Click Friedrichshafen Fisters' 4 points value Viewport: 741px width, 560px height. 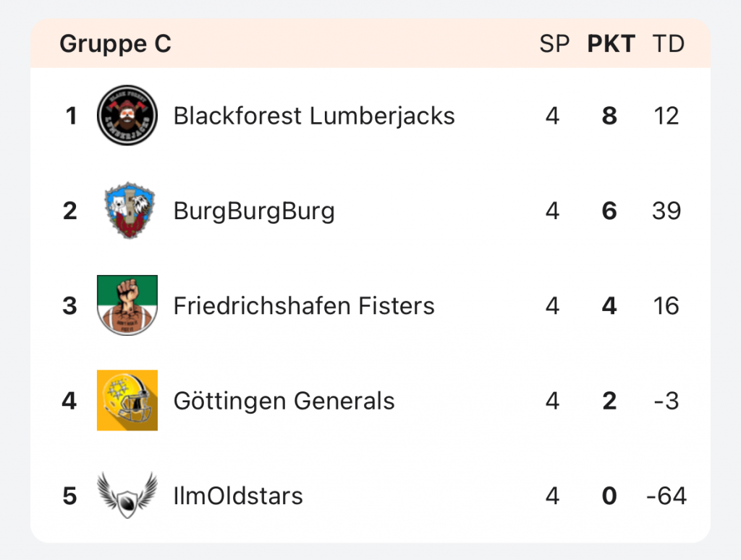pos(609,305)
